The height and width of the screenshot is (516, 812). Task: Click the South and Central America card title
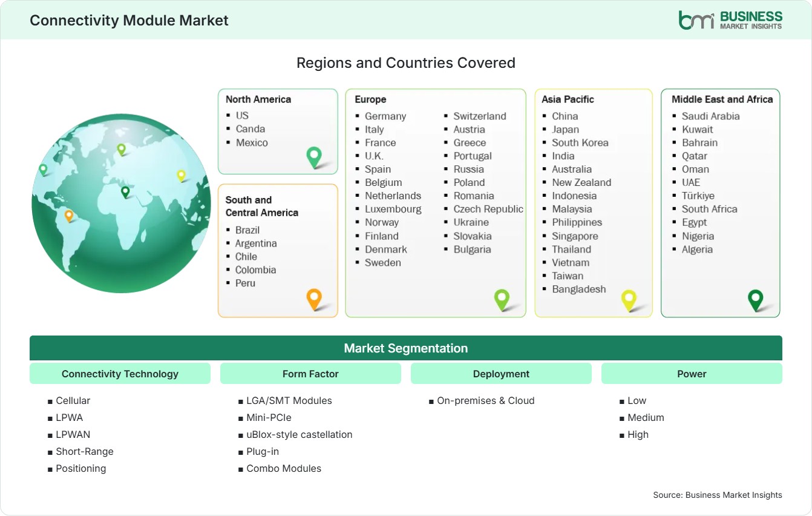pos(262,206)
